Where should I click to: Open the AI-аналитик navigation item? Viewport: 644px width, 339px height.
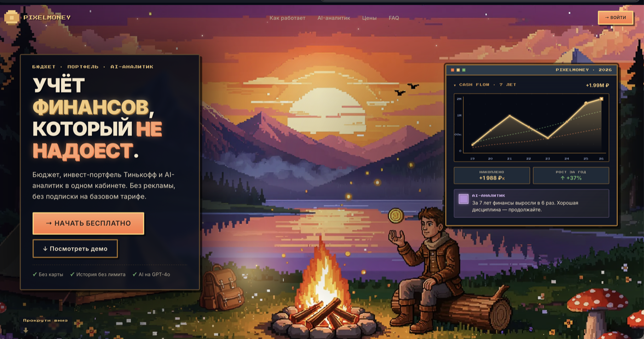334,18
